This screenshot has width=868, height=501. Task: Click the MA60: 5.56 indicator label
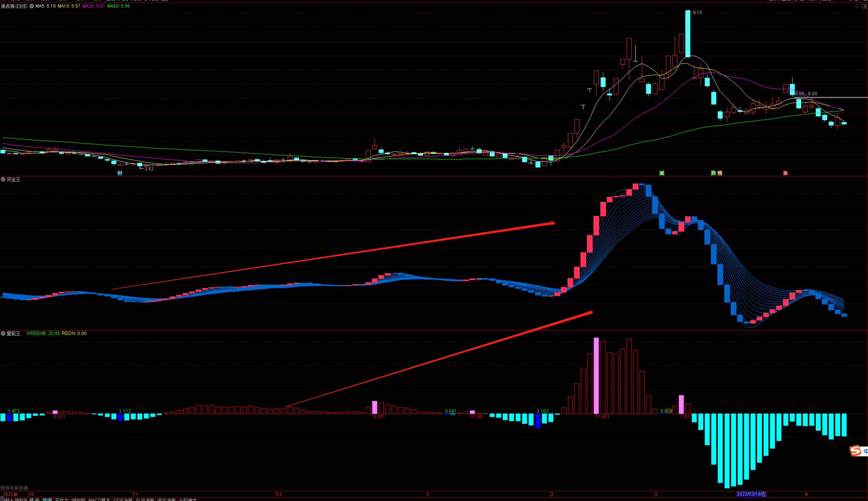pyautogui.click(x=119, y=6)
